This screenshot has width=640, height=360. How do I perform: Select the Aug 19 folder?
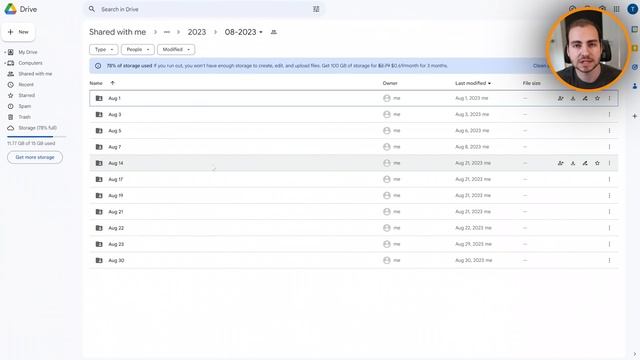(353, 196)
